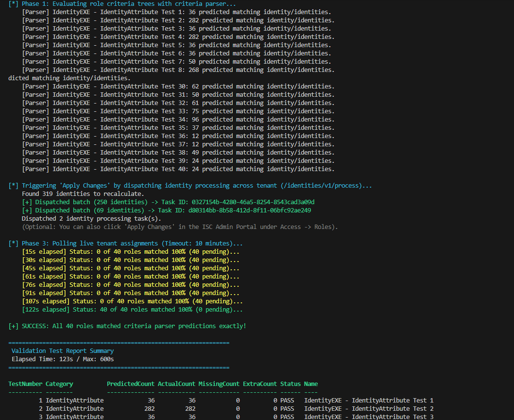This screenshot has height=420, width=514.
Task: Click the Category column header
Action: (x=59, y=384)
